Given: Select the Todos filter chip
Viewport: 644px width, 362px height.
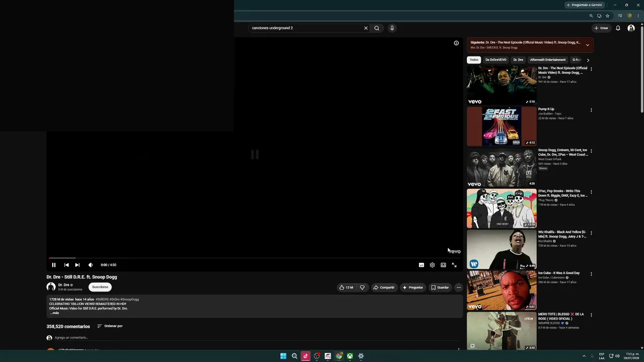Looking at the screenshot, I should point(474,60).
